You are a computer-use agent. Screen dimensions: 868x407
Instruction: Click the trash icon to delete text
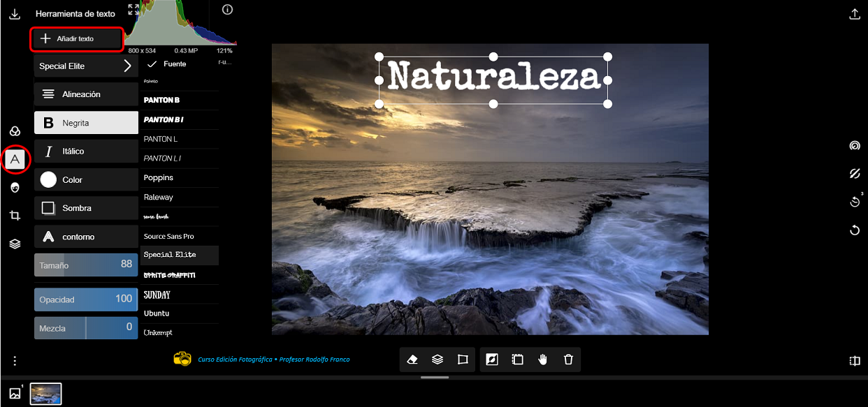click(x=568, y=360)
